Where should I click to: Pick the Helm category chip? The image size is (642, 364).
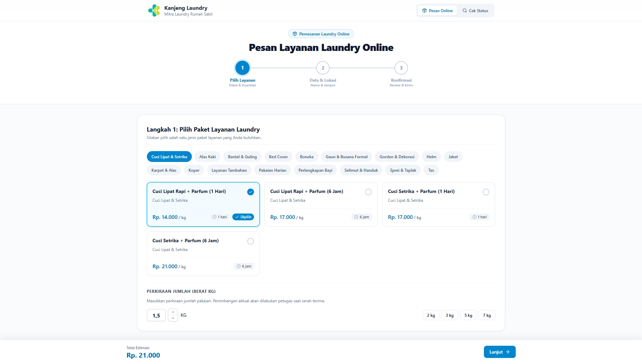pyautogui.click(x=432, y=157)
